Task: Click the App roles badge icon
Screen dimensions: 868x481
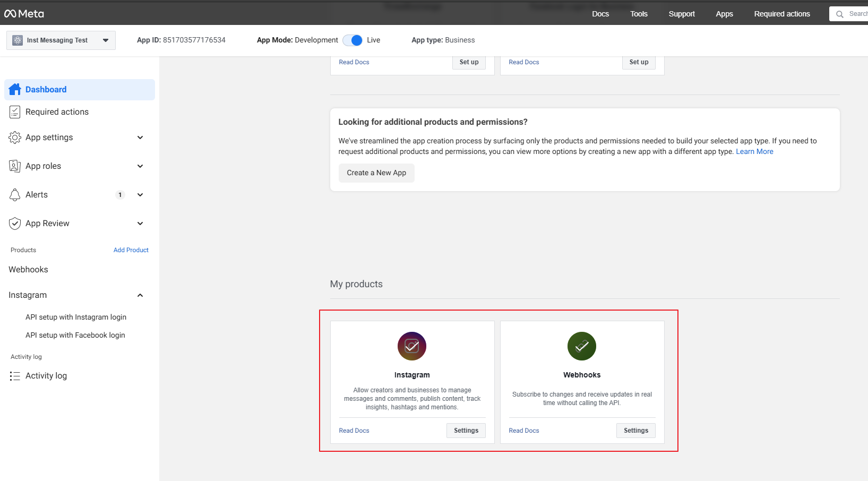Action: pyautogui.click(x=15, y=166)
